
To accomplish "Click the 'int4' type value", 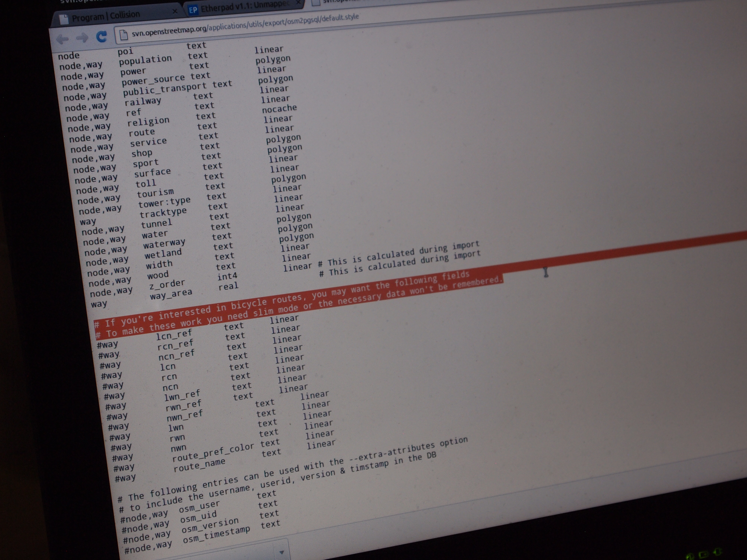I will click(227, 276).
